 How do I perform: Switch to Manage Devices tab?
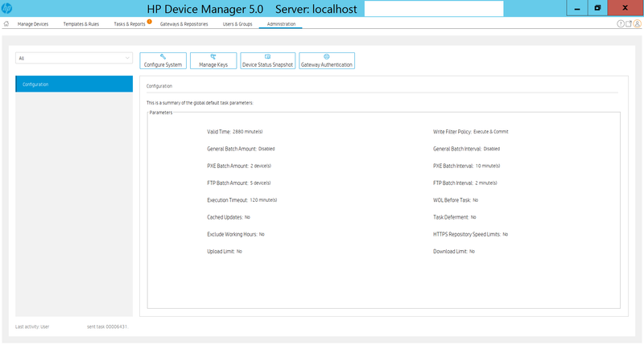33,24
